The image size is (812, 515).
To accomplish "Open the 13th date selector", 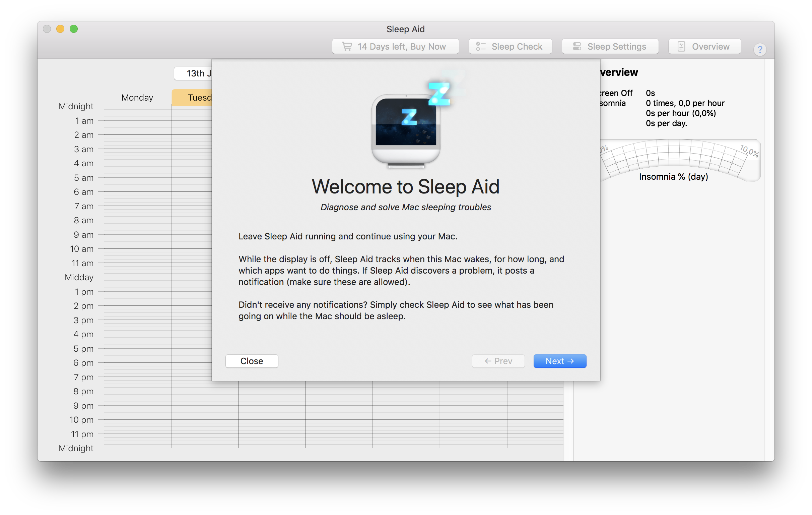I will click(193, 73).
